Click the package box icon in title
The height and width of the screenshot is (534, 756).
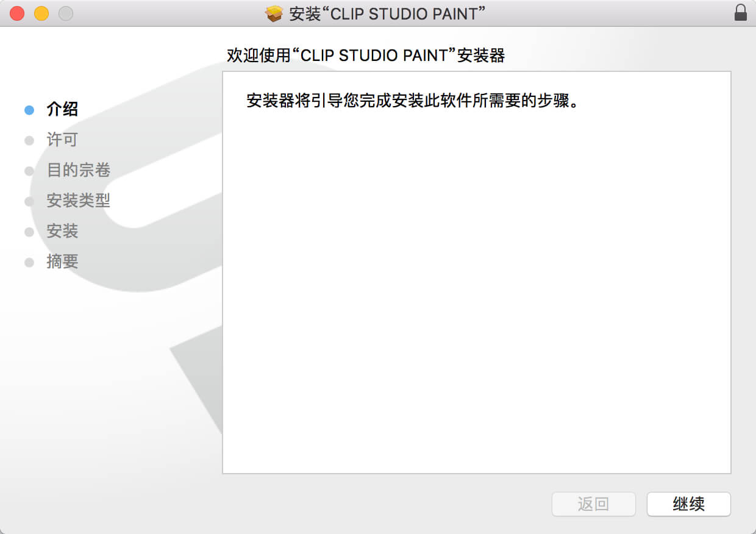pyautogui.click(x=274, y=14)
